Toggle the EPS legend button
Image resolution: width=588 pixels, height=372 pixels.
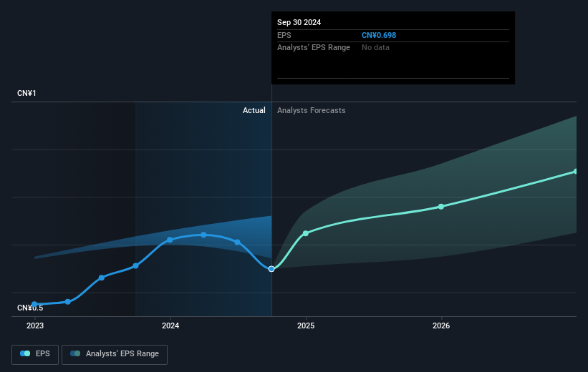coord(35,354)
